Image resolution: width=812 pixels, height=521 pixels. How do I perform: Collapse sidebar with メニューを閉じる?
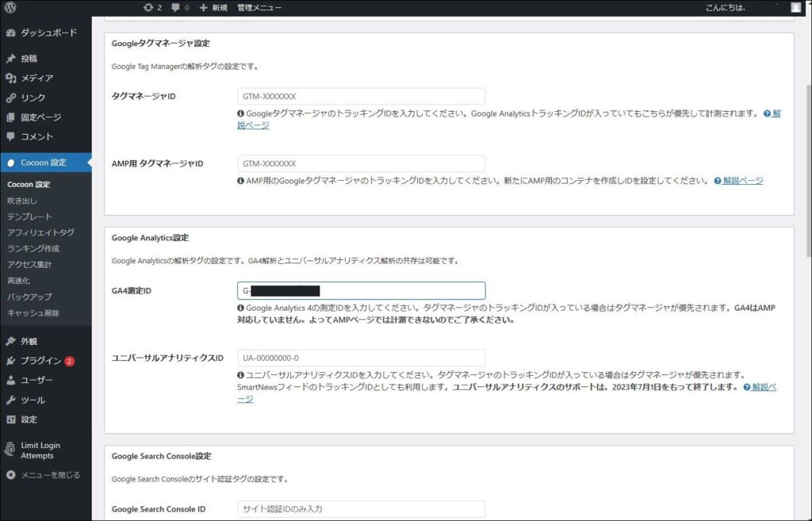pyautogui.click(x=50, y=475)
